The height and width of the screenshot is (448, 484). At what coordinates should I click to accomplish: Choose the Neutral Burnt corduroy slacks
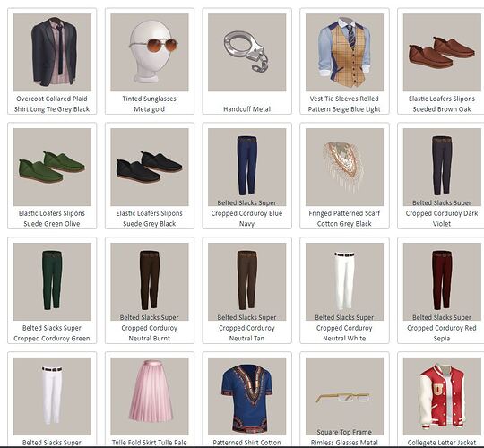pyautogui.click(x=150, y=290)
